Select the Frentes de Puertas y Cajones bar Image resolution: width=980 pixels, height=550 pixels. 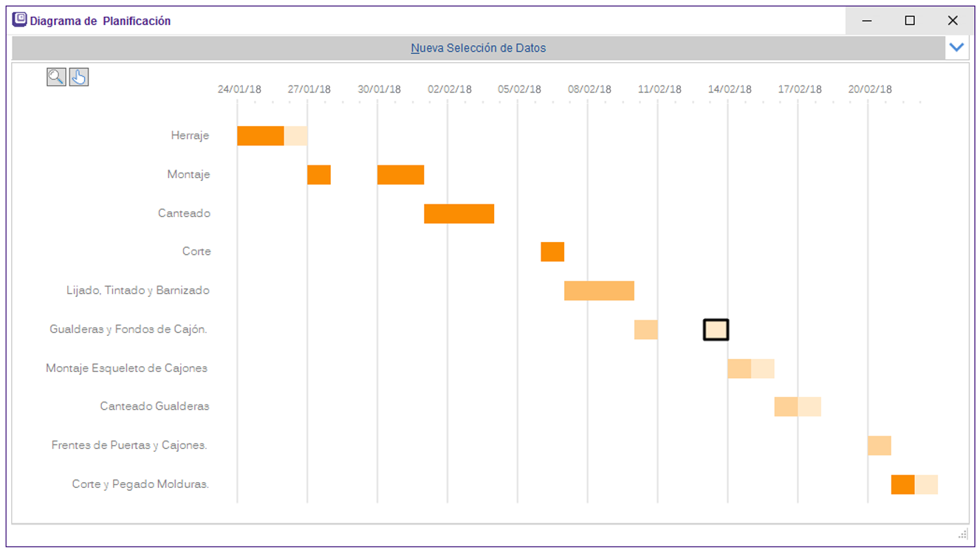pos(879,446)
